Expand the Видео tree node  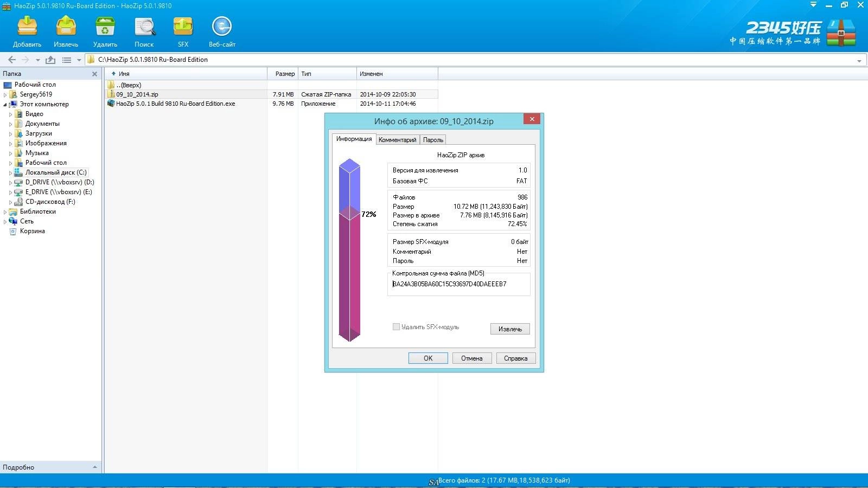[x=10, y=114]
